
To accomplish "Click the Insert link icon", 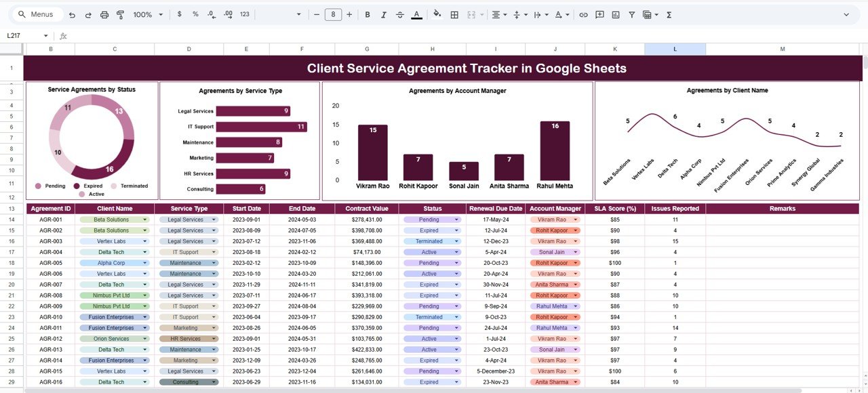I will [x=583, y=14].
